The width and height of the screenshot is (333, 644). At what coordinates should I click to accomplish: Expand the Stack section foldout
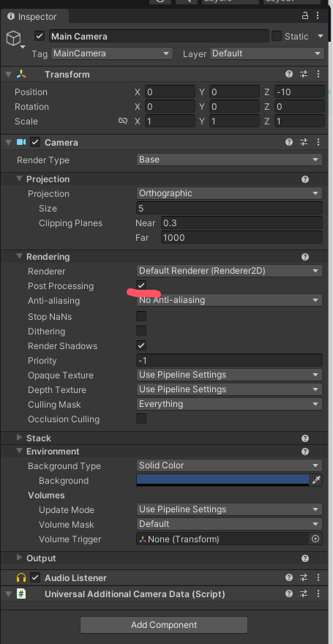[19, 438]
